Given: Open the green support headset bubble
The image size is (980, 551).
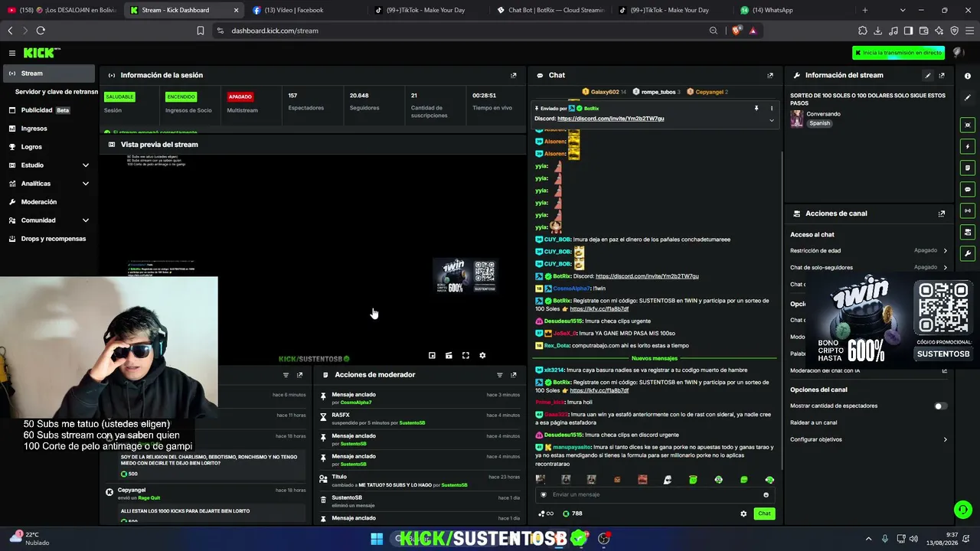Looking at the screenshot, I should click(962, 509).
